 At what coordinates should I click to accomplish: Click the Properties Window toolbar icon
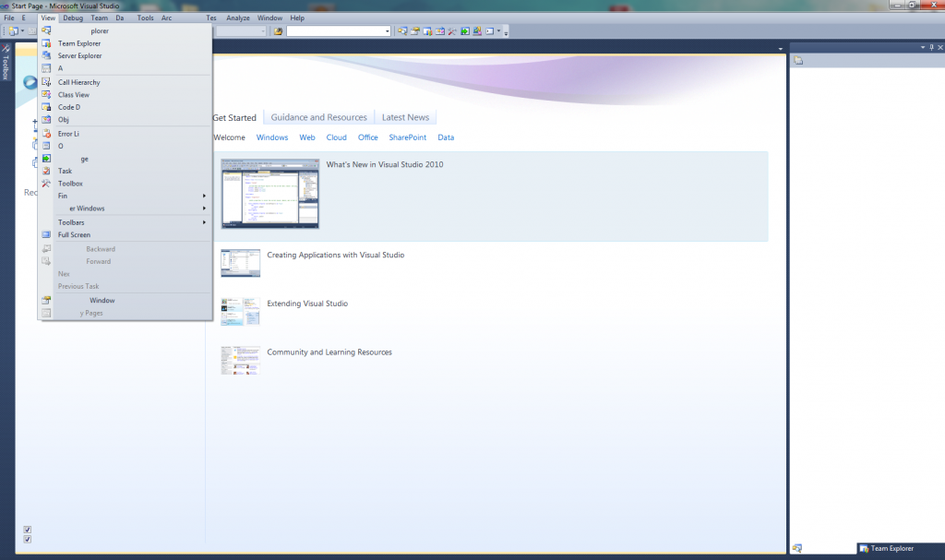(415, 31)
